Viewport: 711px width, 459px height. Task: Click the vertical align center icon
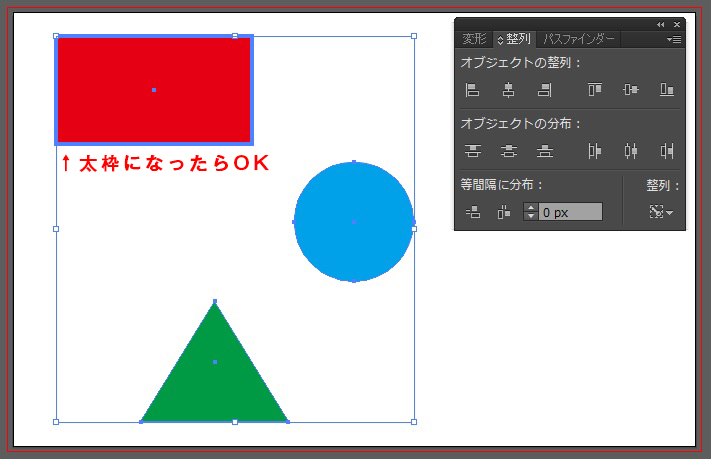coord(630,90)
